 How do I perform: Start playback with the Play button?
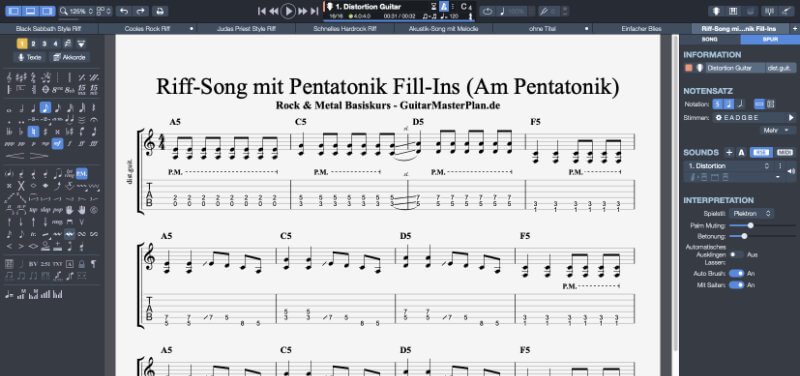click(288, 11)
